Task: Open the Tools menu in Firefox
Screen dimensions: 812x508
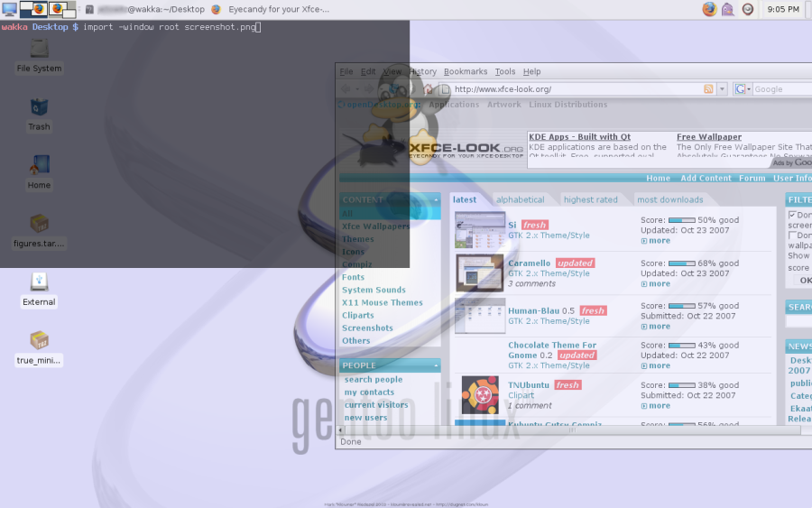Action: [x=505, y=71]
